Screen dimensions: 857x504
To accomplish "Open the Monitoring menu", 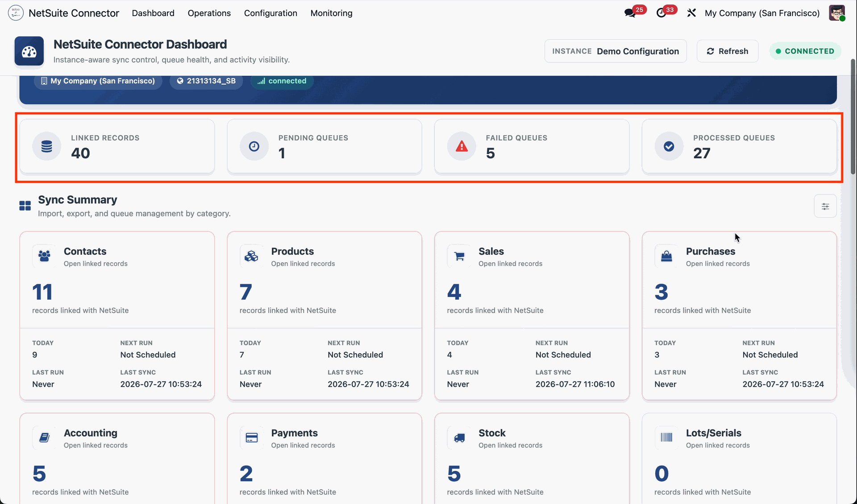I will pyautogui.click(x=332, y=13).
